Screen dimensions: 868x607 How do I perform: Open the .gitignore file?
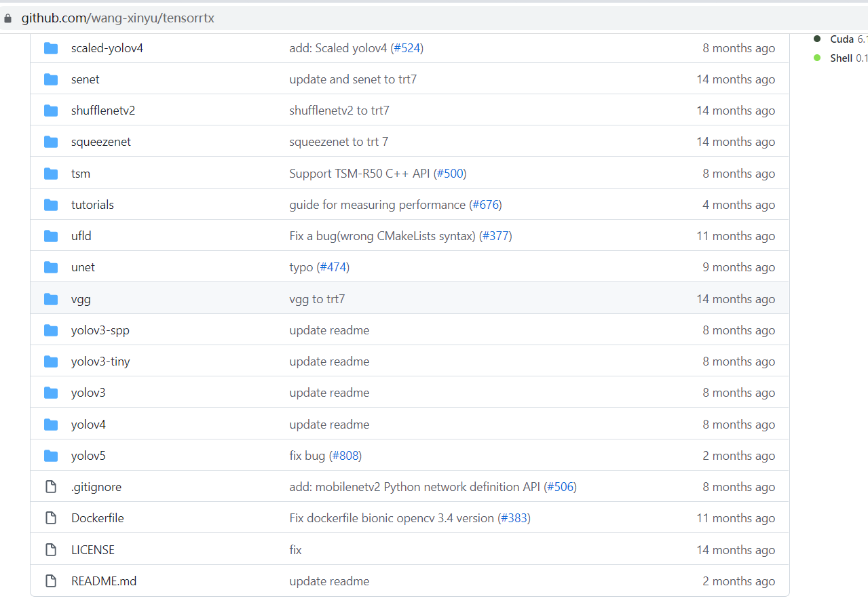click(x=96, y=487)
